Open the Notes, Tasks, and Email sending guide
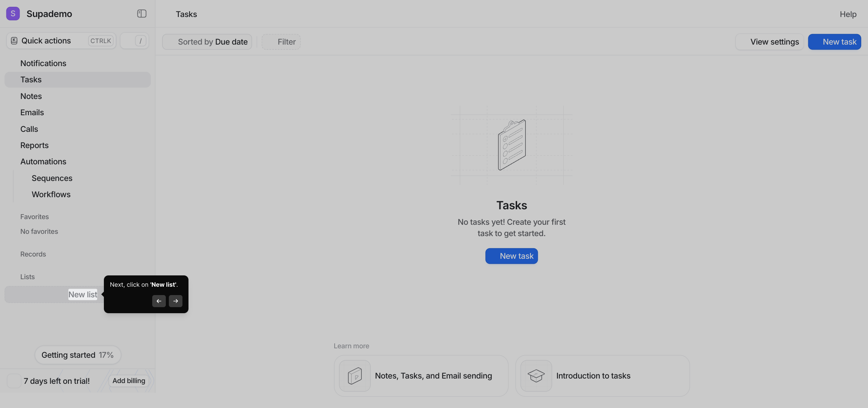868x408 pixels. pyautogui.click(x=421, y=376)
